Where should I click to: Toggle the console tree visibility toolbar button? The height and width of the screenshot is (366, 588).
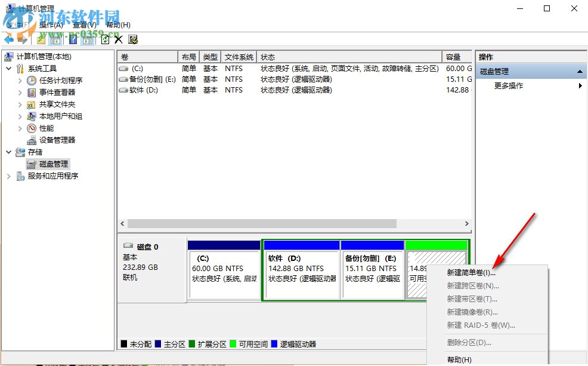click(55, 39)
